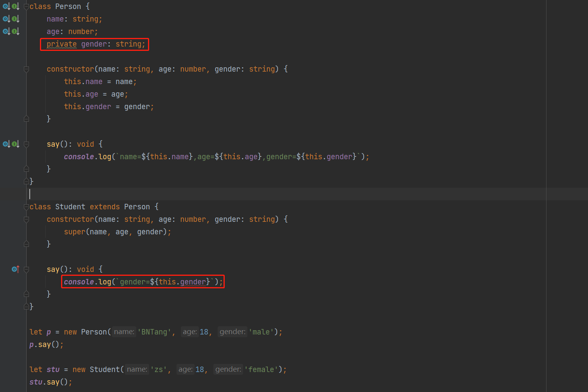Click 'name:' inlay hint in new Student call
This screenshot has width=588, height=392.
click(x=137, y=369)
